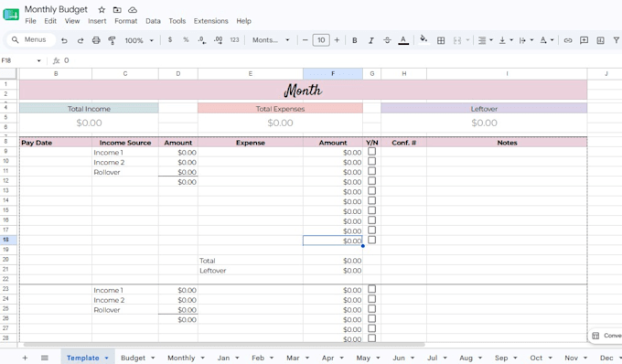This screenshot has height=364, width=622.
Task: Tick the Y/N checkbox in row 11
Action: (371, 171)
